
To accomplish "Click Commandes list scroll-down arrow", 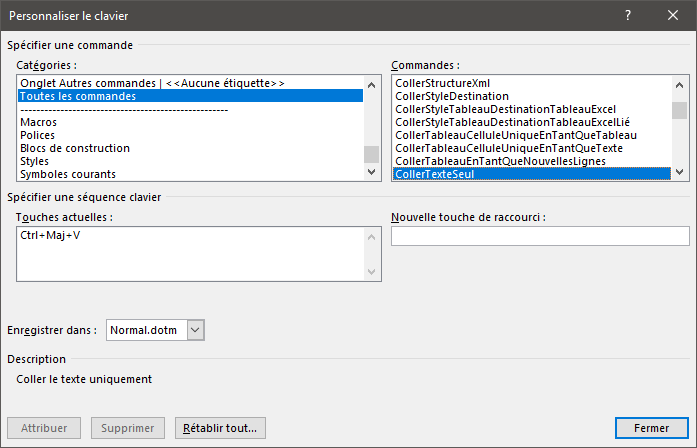I will point(679,172).
